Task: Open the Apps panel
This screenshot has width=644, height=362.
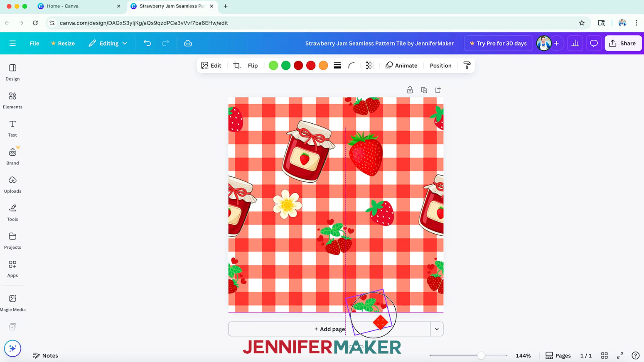Action: pyautogui.click(x=12, y=269)
